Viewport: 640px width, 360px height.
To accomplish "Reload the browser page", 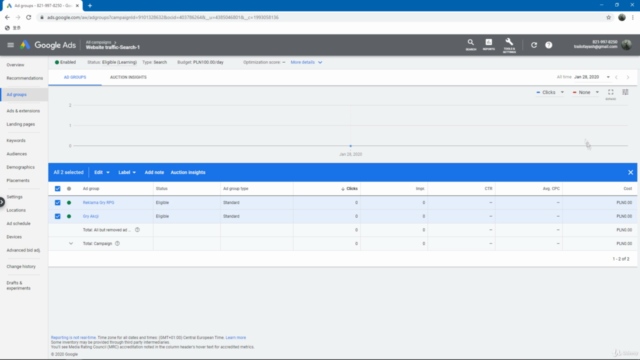I will click(x=29, y=18).
